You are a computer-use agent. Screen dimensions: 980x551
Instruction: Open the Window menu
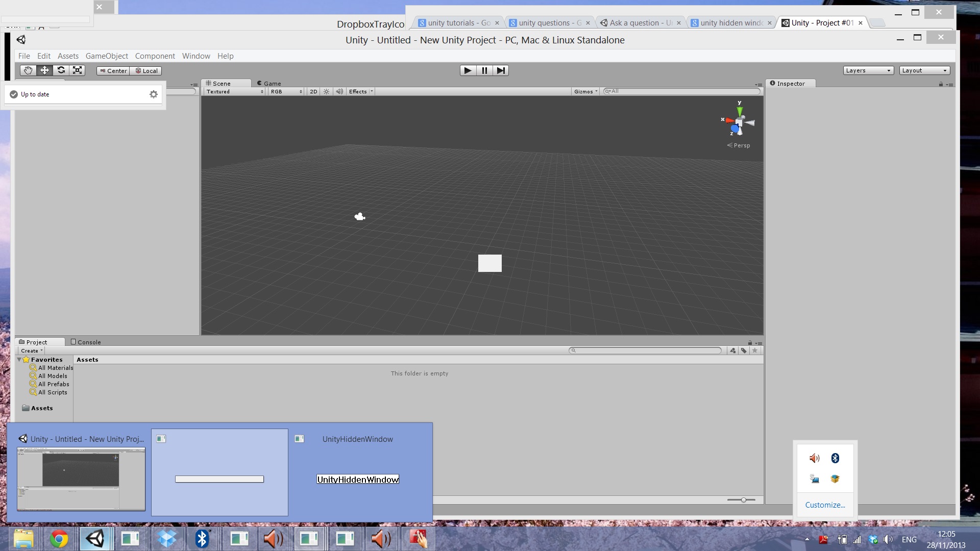196,56
